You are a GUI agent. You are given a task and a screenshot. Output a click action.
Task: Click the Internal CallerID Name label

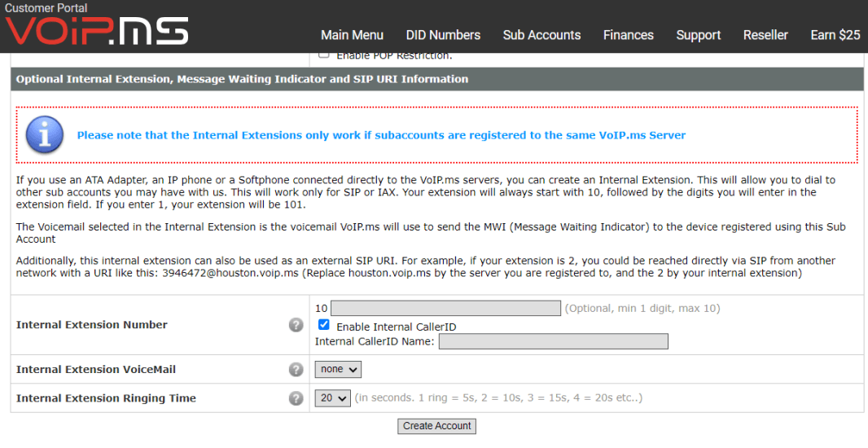(x=375, y=341)
